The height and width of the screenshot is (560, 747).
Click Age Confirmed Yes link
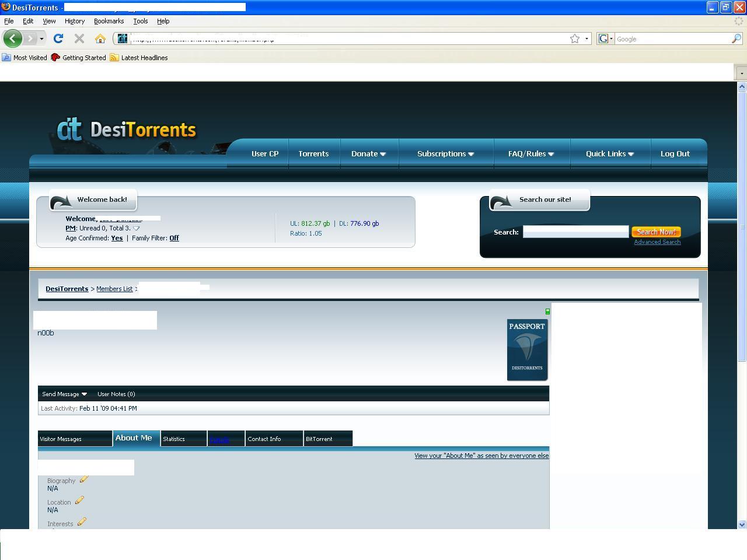pyautogui.click(x=117, y=238)
